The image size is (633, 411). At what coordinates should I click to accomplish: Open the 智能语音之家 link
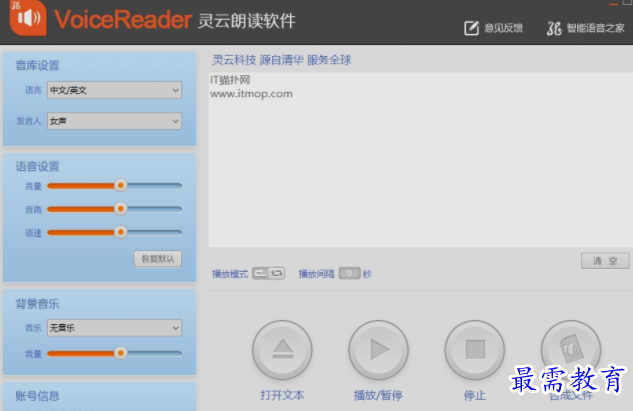(x=586, y=28)
